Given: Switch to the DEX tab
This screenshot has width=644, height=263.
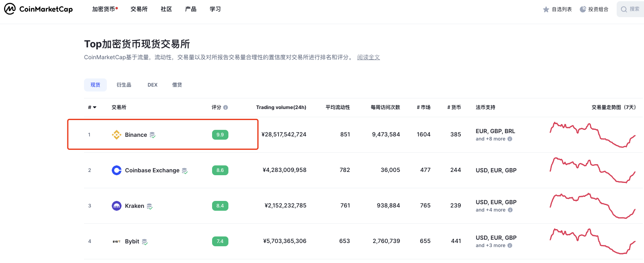Looking at the screenshot, I should coord(153,85).
